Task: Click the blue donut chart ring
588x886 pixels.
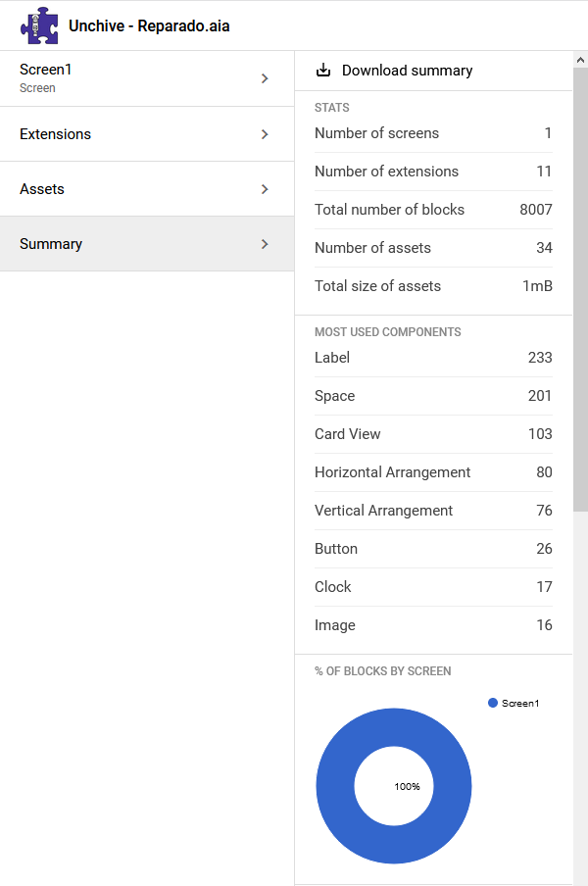Action: [x=335, y=787]
